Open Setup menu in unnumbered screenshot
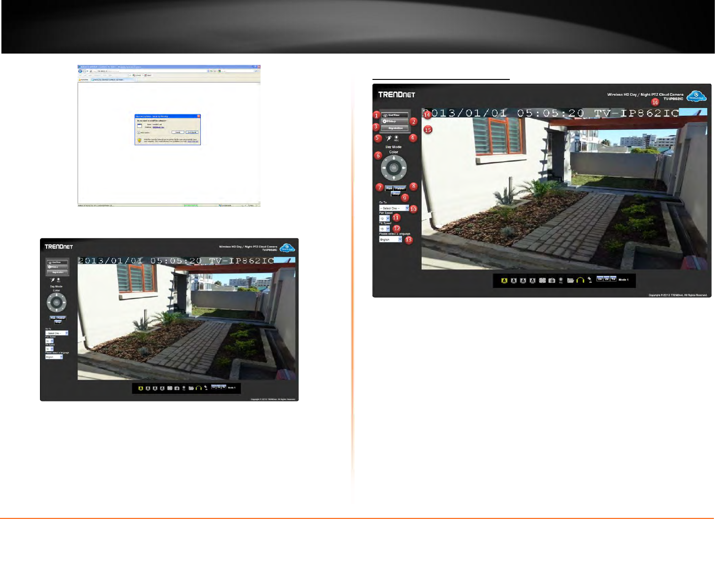 [57, 267]
